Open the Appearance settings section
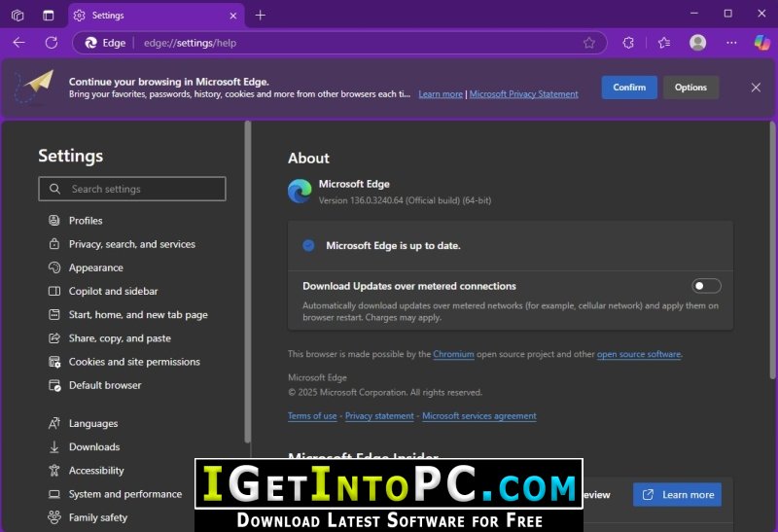 coord(95,267)
